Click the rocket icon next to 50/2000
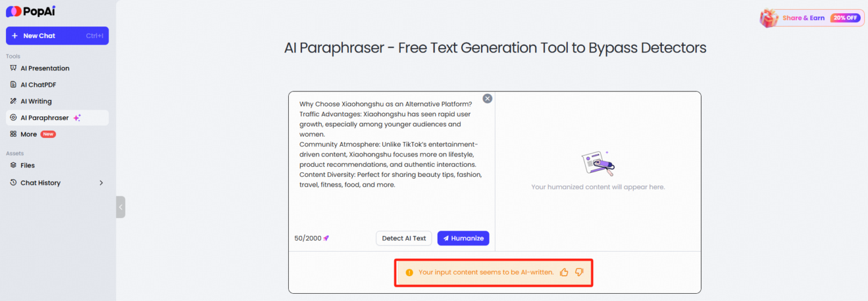Image resolution: width=868 pixels, height=301 pixels. pyautogui.click(x=326, y=238)
